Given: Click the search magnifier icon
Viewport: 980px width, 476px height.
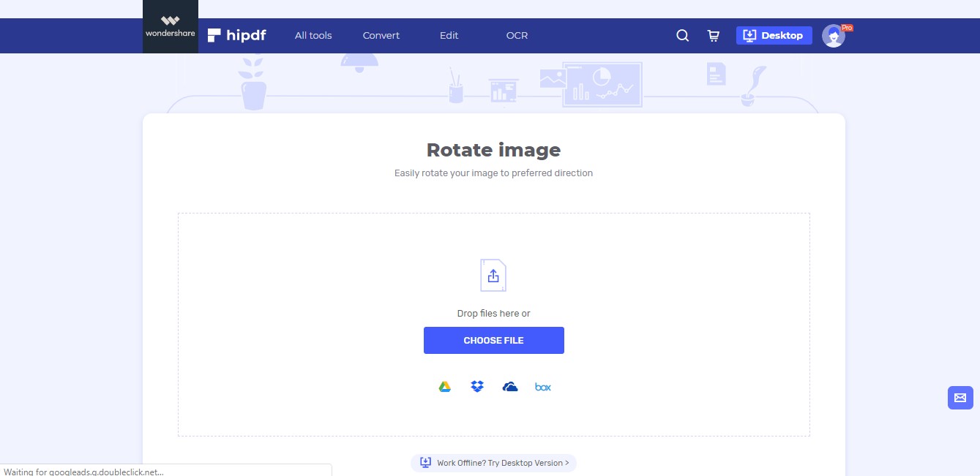Looking at the screenshot, I should 683,35.
